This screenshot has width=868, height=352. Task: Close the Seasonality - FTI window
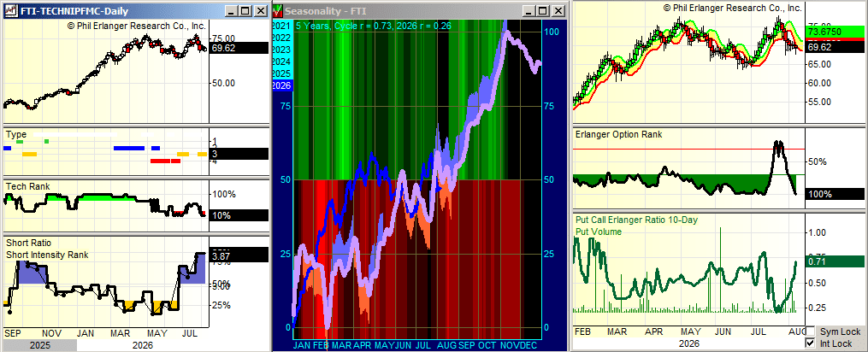[558, 10]
